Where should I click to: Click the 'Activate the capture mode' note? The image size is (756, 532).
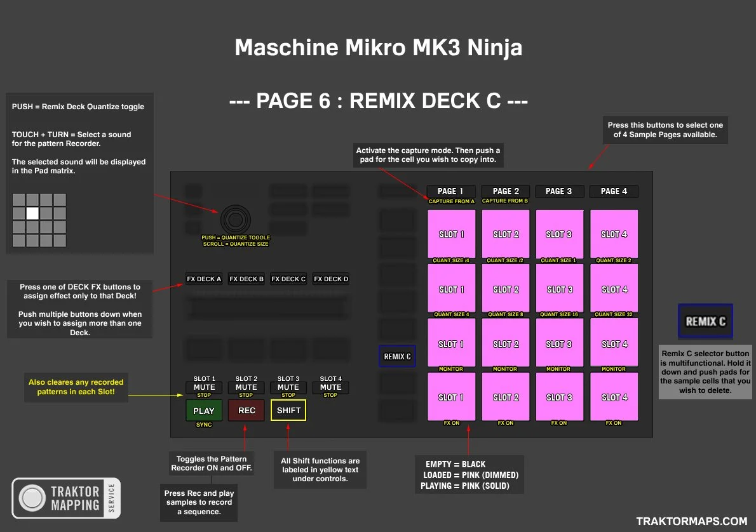point(428,155)
